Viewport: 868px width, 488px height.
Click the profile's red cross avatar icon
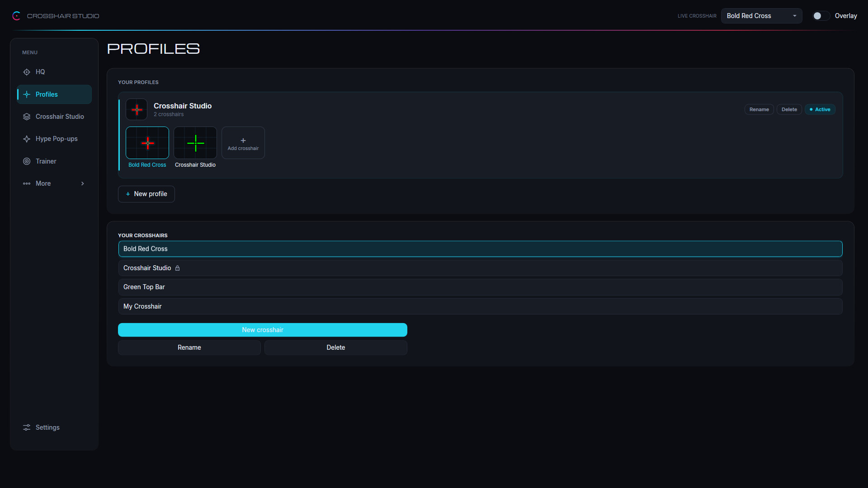coord(137,109)
